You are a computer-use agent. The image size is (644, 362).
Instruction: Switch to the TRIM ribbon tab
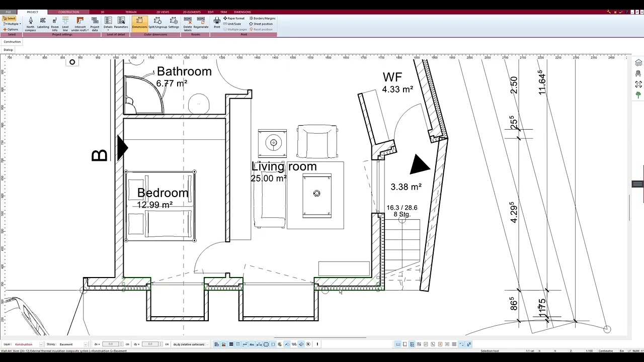click(223, 12)
